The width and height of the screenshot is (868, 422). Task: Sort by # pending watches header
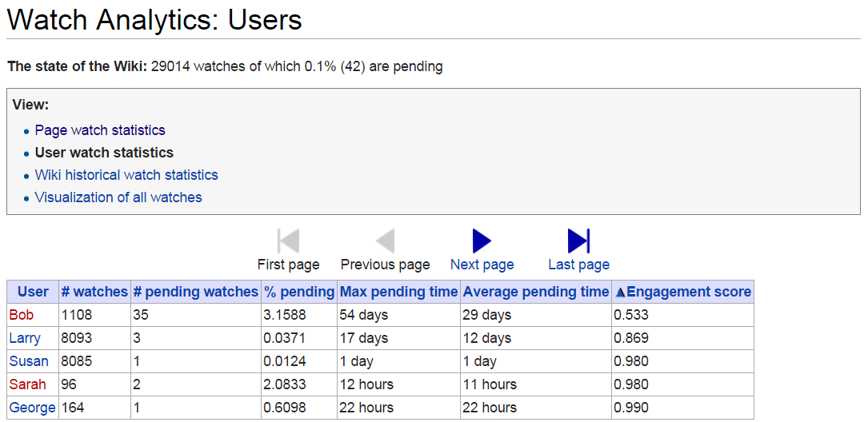click(195, 292)
